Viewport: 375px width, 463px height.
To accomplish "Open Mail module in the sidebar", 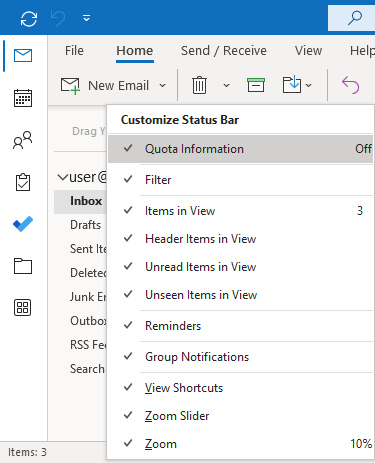I will pyautogui.click(x=23, y=56).
